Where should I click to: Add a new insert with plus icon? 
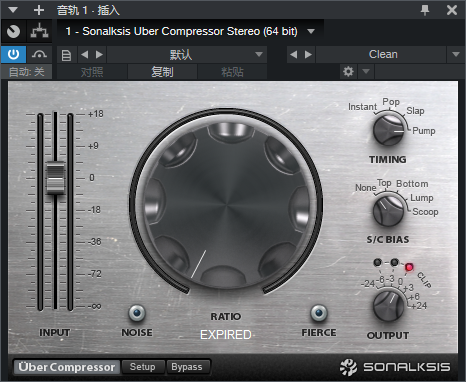[x=39, y=10]
